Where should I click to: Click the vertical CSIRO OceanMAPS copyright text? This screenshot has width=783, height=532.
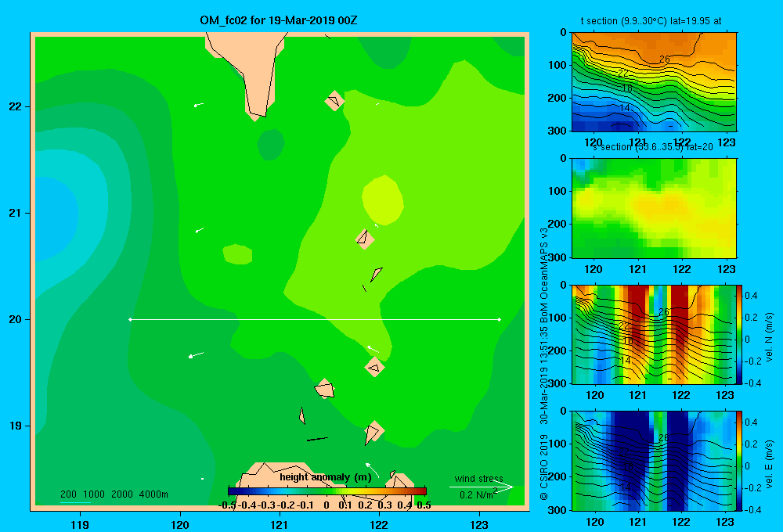(544, 364)
